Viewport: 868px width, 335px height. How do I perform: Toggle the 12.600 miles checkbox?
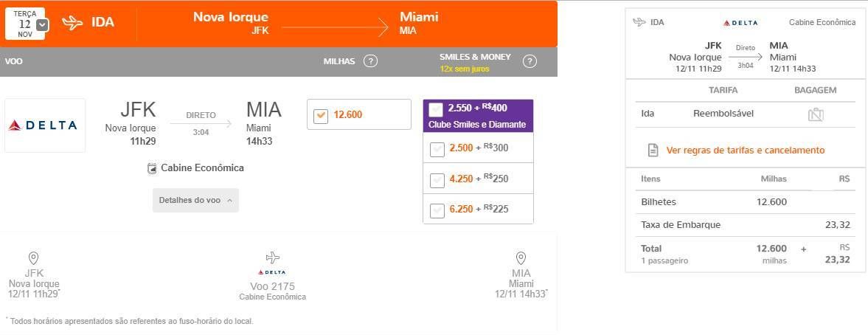tap(321, 116)
